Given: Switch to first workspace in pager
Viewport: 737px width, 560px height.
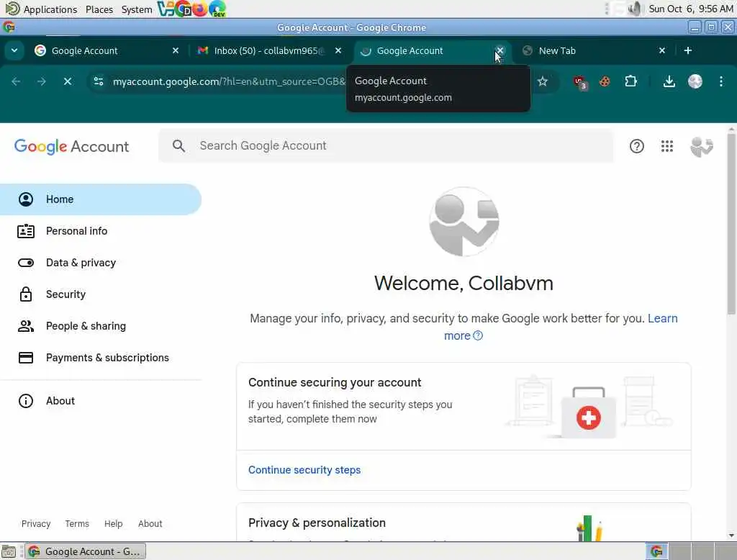Looking at the screenshot, I should tap(656, 551).
